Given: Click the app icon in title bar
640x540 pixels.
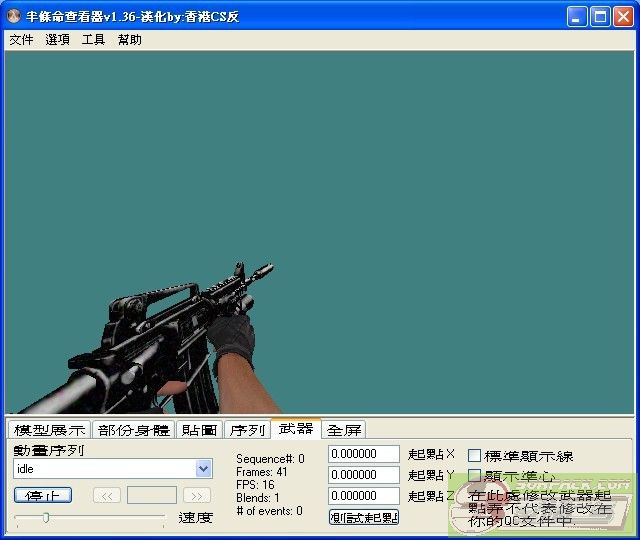Looking at the screenshot, I should [14, 16].
